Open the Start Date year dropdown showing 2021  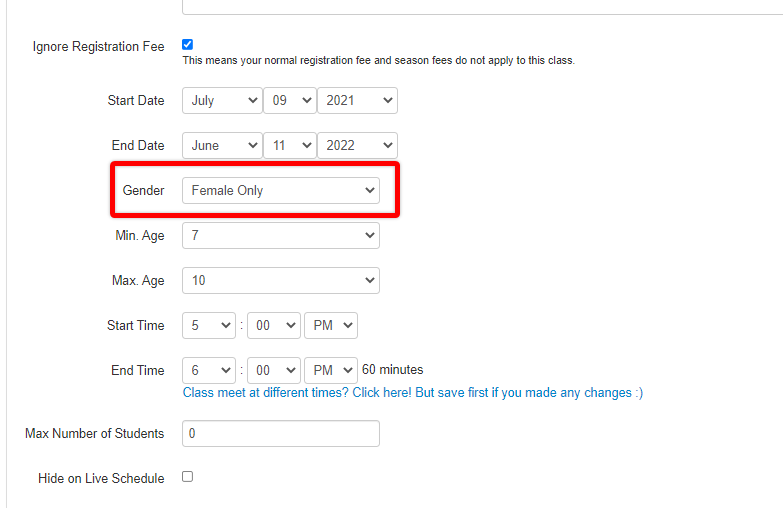(x=358, y=100)
